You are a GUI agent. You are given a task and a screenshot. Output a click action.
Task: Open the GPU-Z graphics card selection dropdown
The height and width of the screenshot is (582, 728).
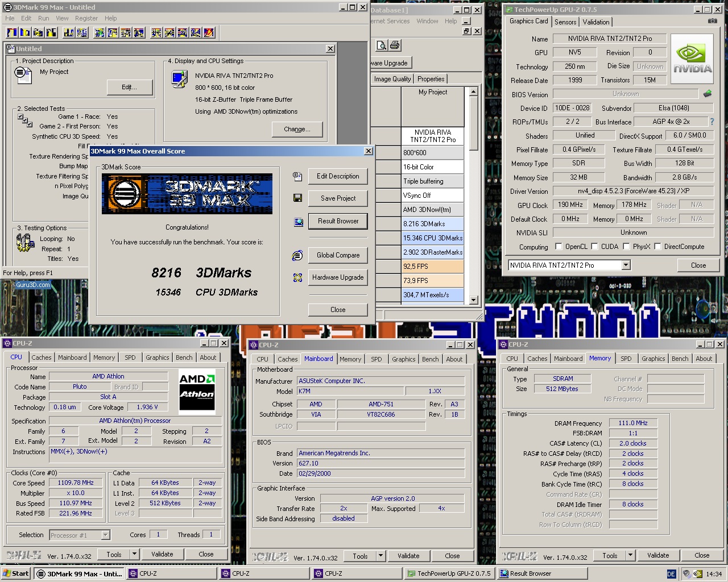626,265
